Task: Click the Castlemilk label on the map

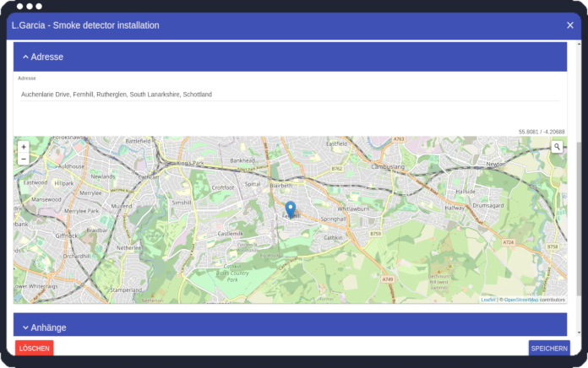Action: (231, 234)
